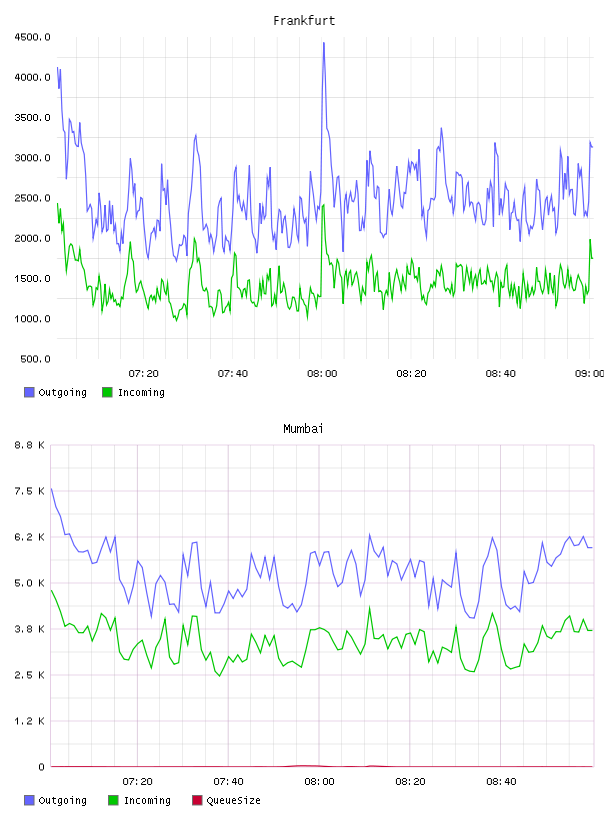Select the QueueSize label in Mumbai legend
The width and height of the screenshot is (608, 816).
233,801
